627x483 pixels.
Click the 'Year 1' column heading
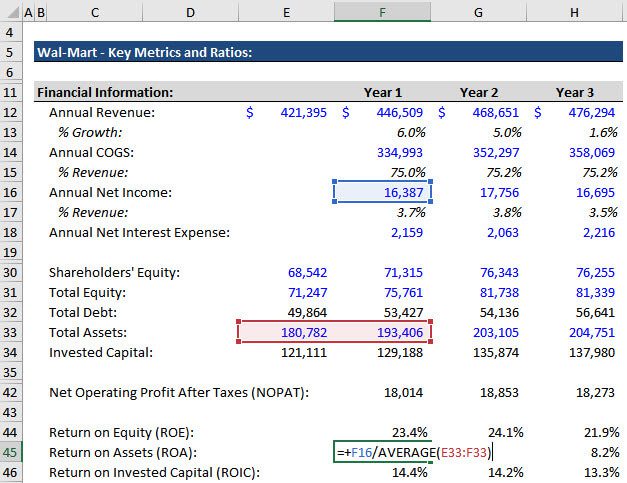pyautogui.click(x=382, y=92)
